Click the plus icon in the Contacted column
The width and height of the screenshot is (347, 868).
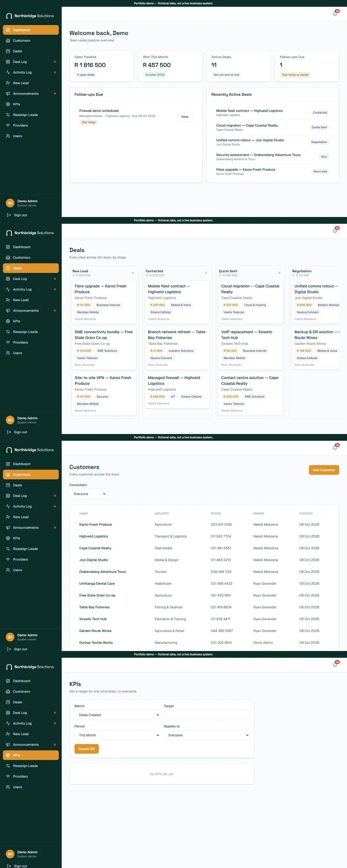pos(206,273)
